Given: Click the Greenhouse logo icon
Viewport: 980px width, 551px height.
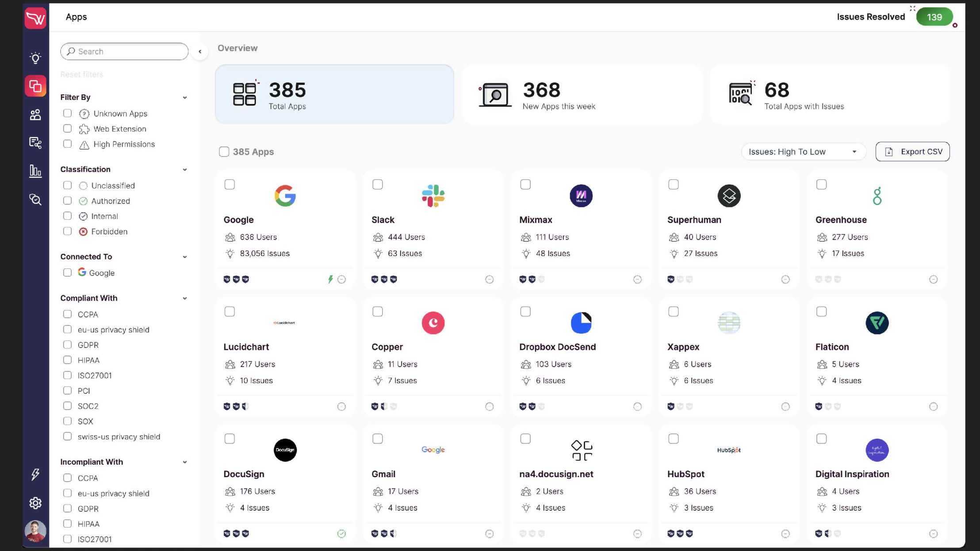Looking at the screenshot, I should [x=877, y=195].
